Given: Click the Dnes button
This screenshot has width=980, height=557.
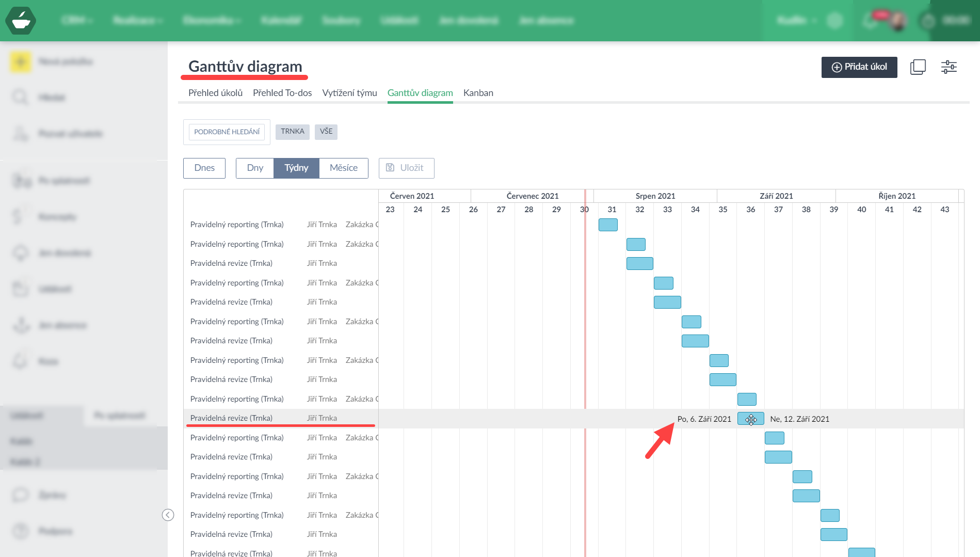Looking at the screenshot, I should [x=204, y=168].
